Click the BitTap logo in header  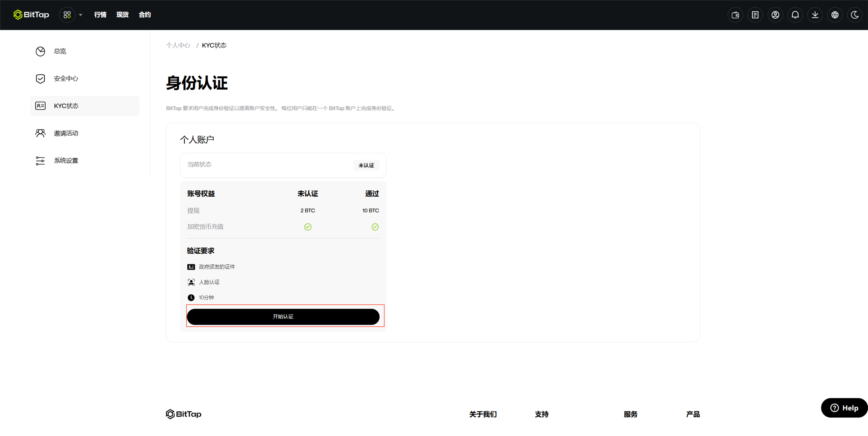[31, 15]
